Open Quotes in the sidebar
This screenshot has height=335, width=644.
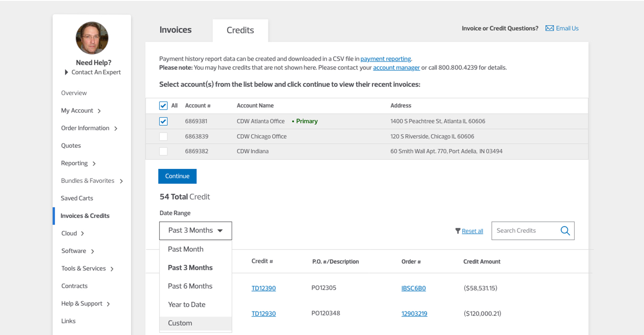pos(71,146)
